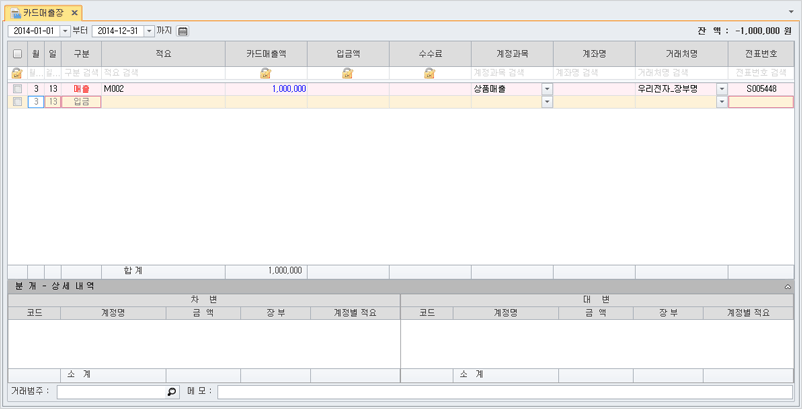Click the end date field 2014-12-31
The height and width of the screenshot is (409, 802).
coord(118,31)
